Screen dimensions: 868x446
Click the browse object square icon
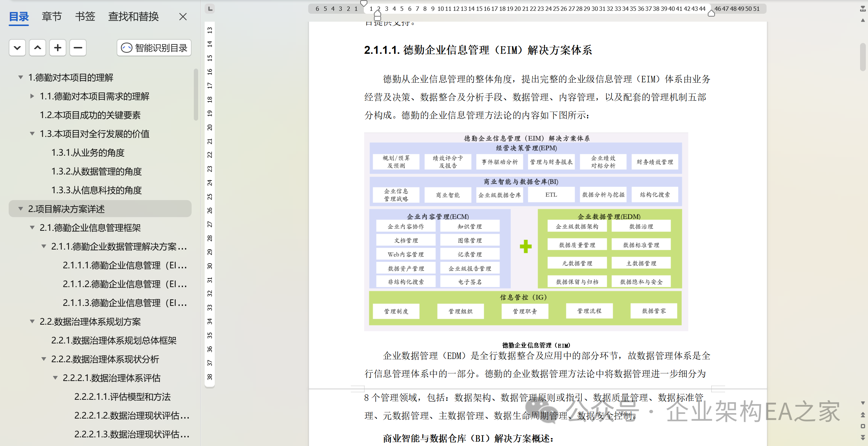(x=863, y=426)
